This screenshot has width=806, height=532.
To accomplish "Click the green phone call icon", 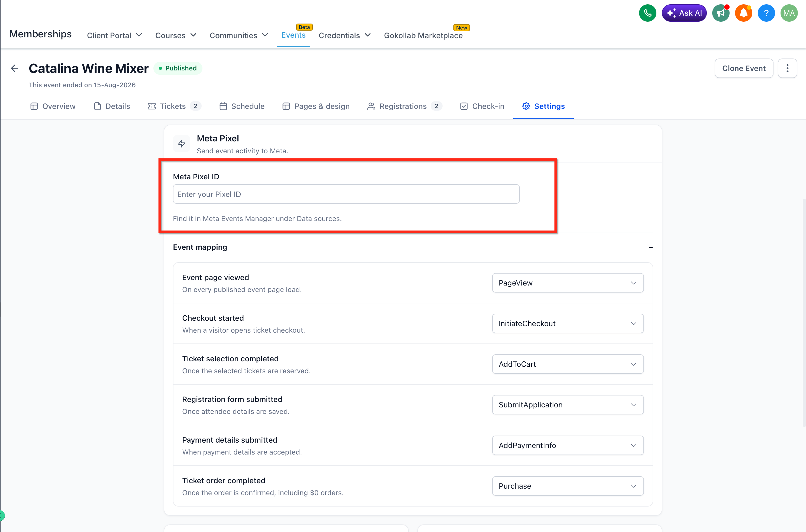I will (x=647, y=13).
